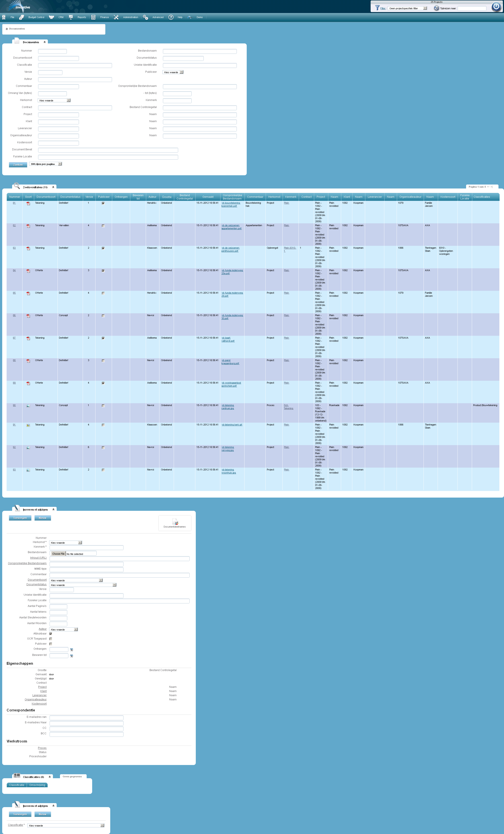504x834 pixels.
Task: Open the Documentstatus dropdown in the entry form
Action: pos(83,585)
